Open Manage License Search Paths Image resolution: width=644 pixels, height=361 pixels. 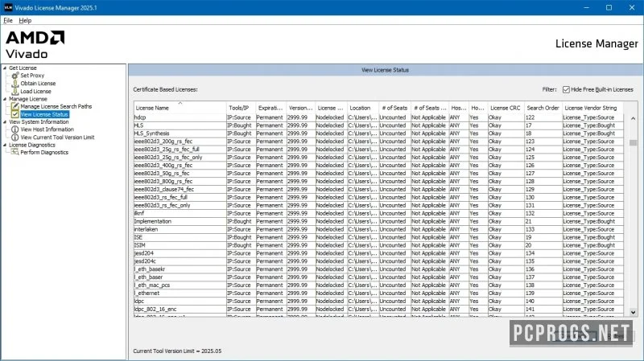(x=56, y=106)
